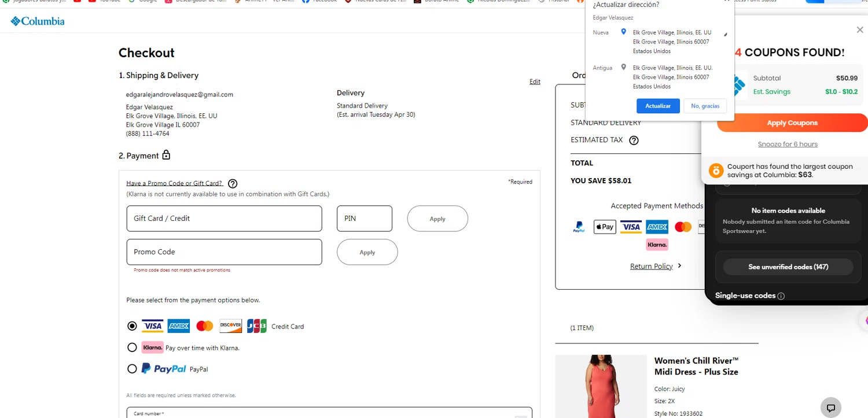Click the Est. Savings $1.0 - $10.2 value
This screenshot has width=868, height=418.
pos(841,91)
